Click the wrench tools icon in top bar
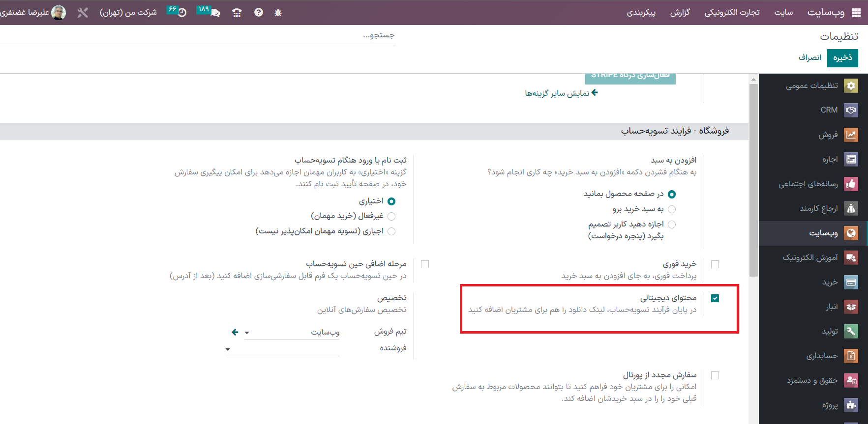This screenshot has height=424, width=868. click(83, 13)
